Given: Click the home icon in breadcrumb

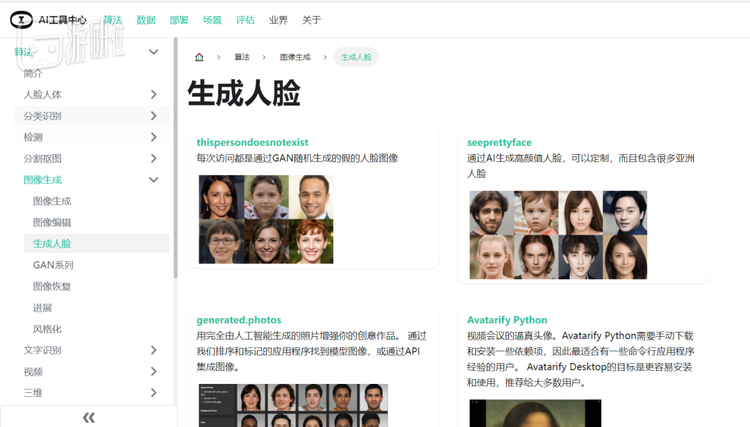Looking at the screenshot, I should click(x=199, y=57).
